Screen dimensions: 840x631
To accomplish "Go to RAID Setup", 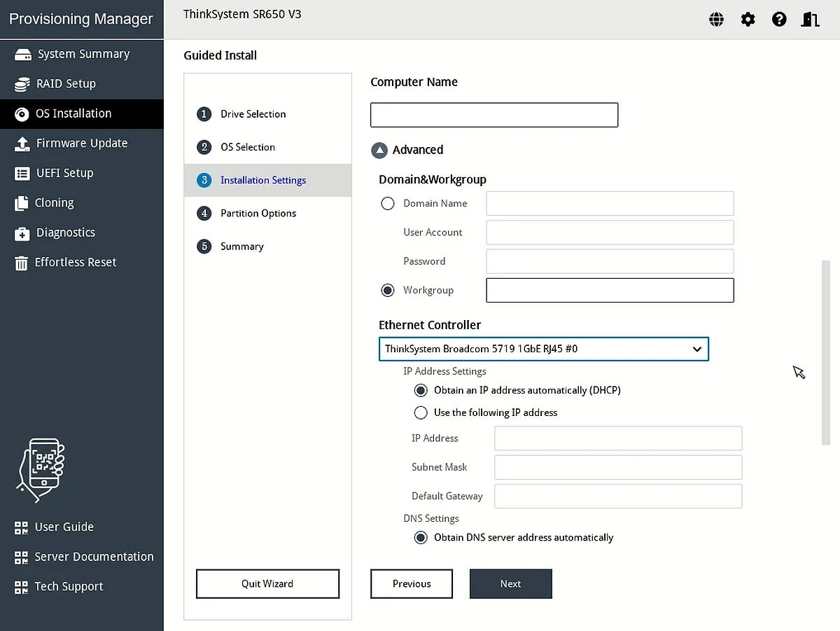I will click(82, 84).
